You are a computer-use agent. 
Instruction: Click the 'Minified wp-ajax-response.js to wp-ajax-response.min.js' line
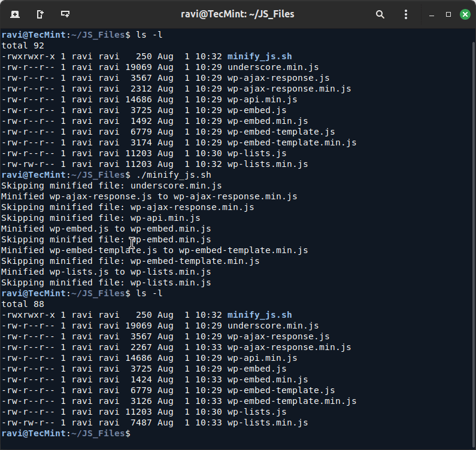point(149,197)
